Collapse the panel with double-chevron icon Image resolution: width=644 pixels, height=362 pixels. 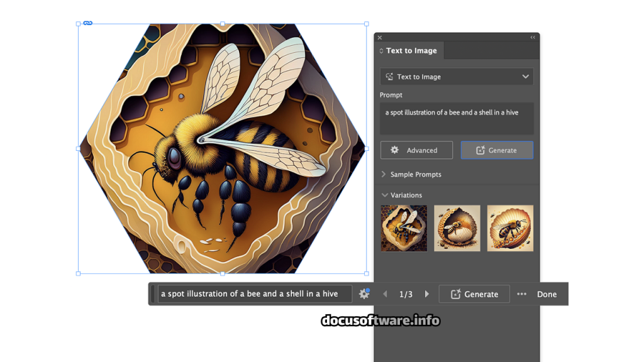click(x=533, y=37)
